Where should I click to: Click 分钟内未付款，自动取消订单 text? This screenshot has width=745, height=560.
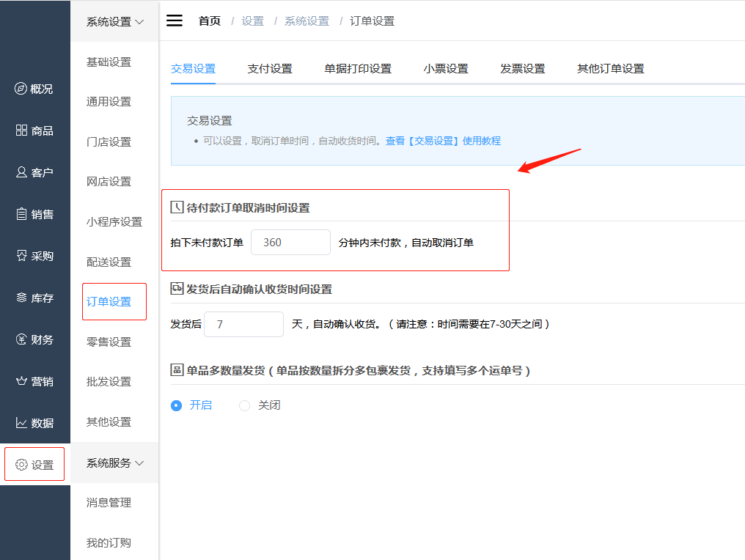[405, 242]
